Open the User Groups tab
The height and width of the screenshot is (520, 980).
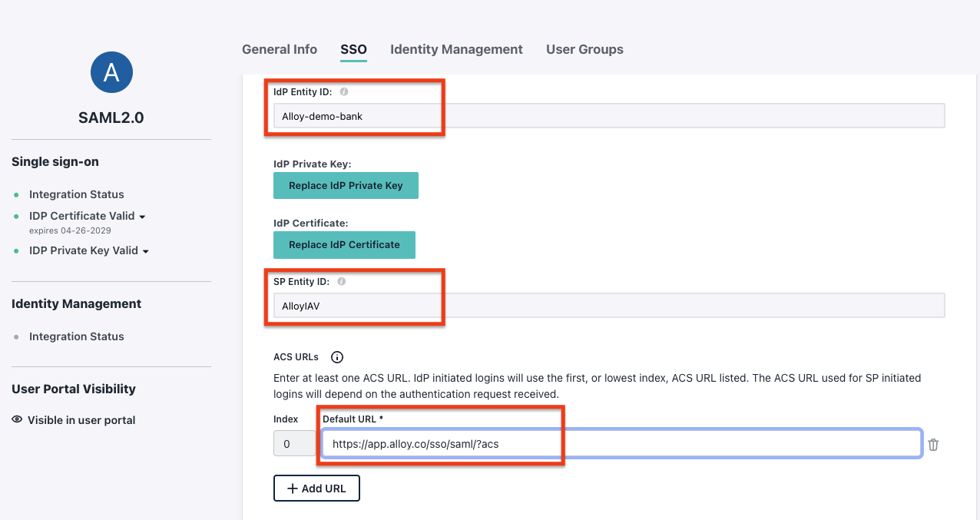(584, 49)
